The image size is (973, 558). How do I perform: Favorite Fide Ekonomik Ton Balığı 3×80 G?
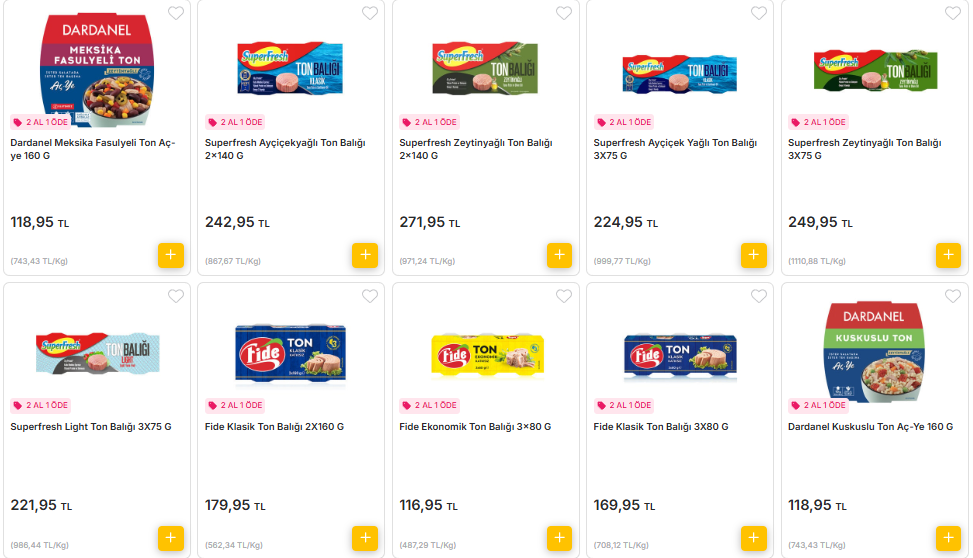pyautogui.click(x=564, y=296)
